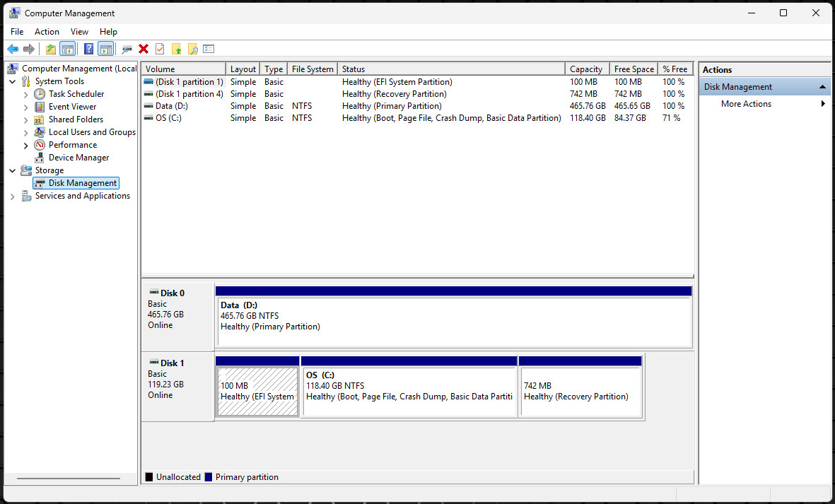Click the 71 % free cell

click(x=671, y=117)
